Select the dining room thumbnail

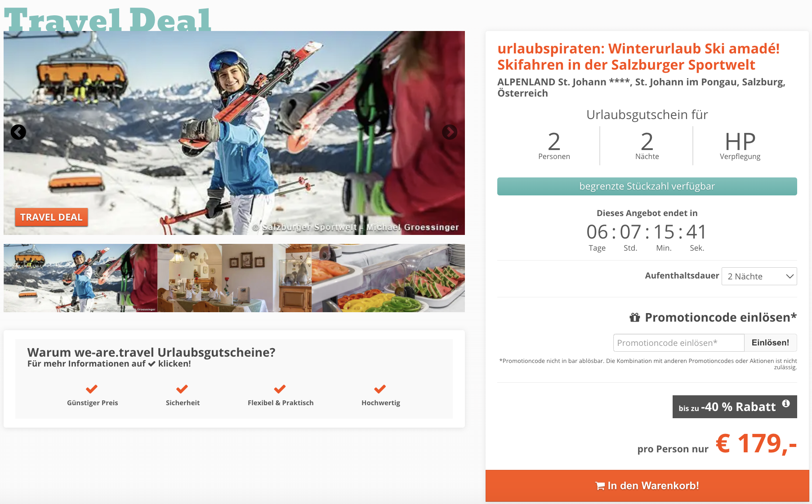(x=235, y=278)
